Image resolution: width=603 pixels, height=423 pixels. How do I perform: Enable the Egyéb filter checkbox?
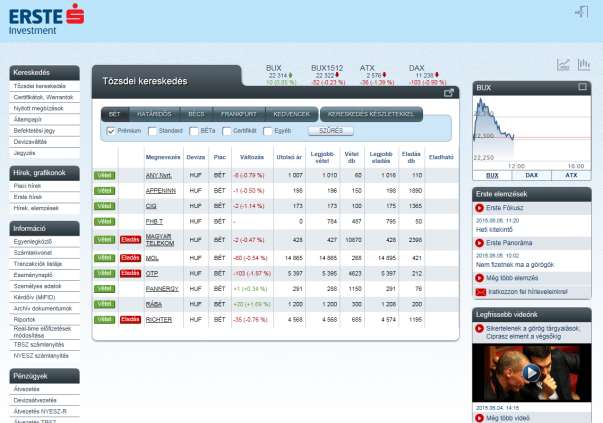coord(268,131)
